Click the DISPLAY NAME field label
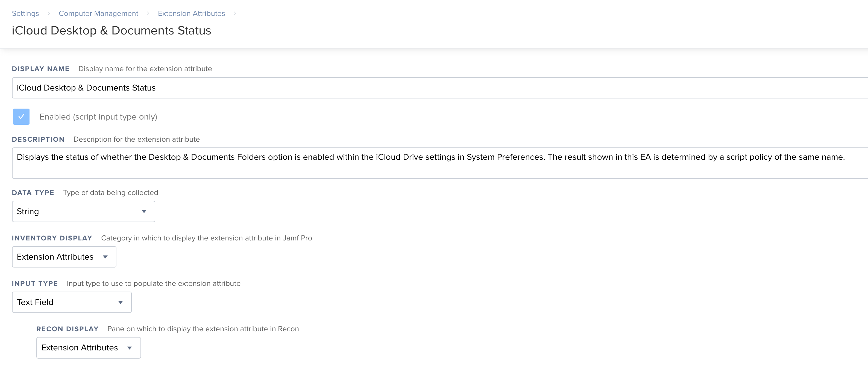The width and height of the screenshot is (868, 372). pyautogui.click(x=40, y=69)
